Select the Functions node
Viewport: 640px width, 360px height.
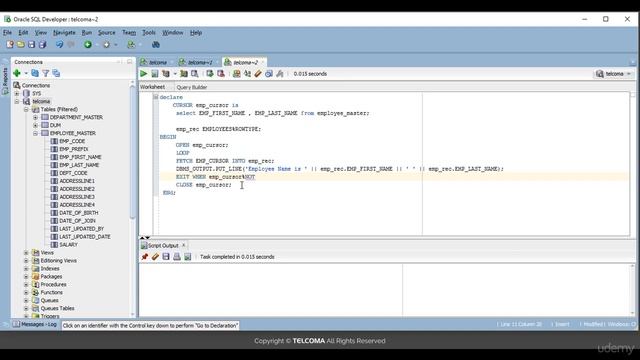pos(51,293)
